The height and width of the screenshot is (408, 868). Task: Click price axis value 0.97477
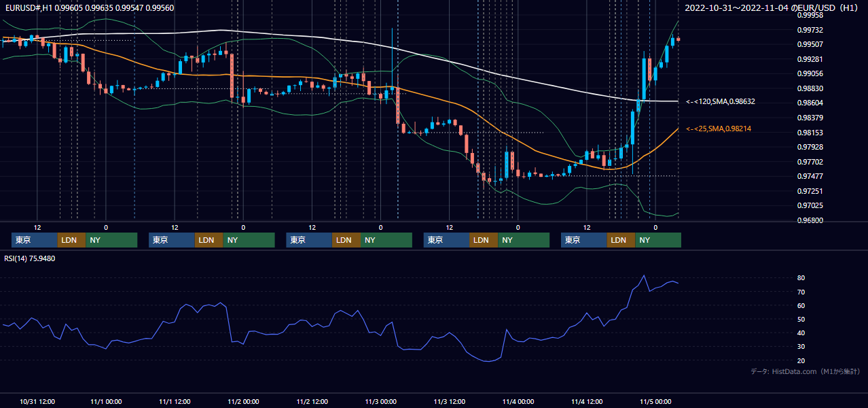tap(810, 176)
